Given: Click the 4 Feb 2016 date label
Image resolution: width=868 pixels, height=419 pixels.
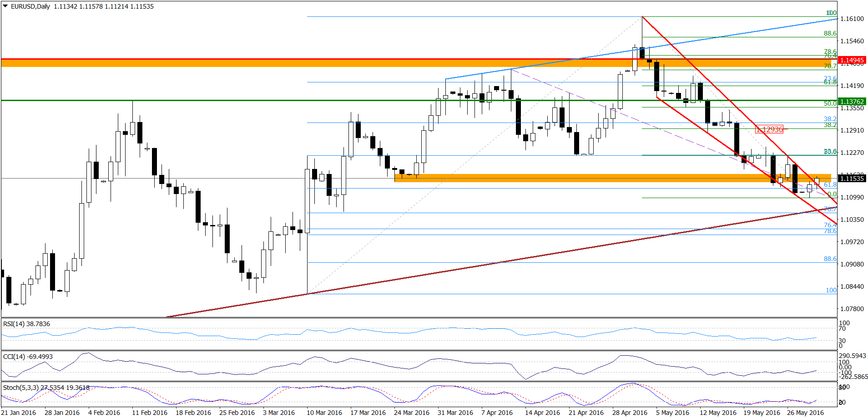Looking at the screenshot, I should click(x=104, y=413).
